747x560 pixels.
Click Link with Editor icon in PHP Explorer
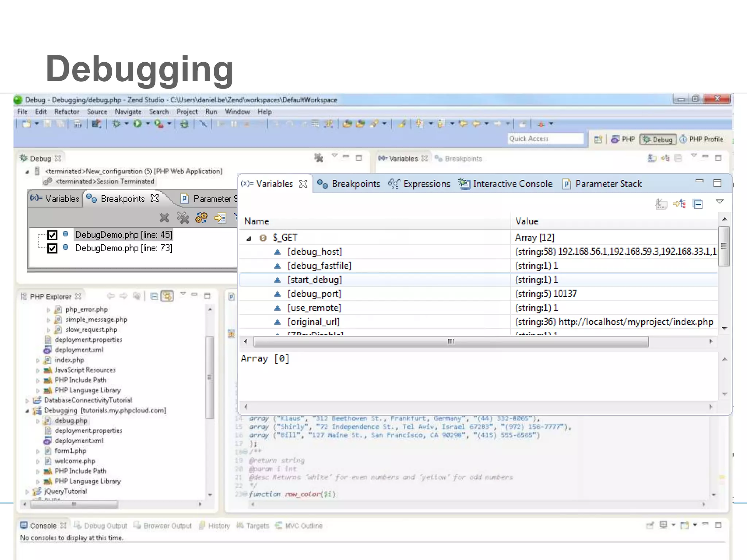(x=167, y=296)
